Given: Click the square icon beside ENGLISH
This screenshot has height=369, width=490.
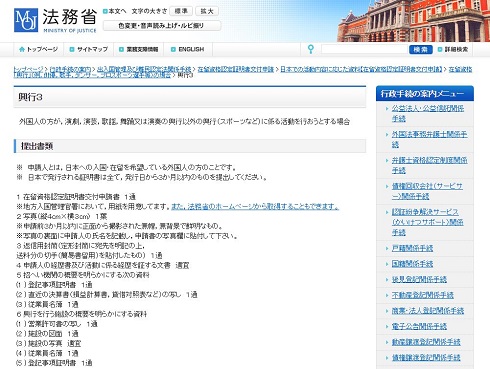Looking at the screenshot, I should [x=173, y=49].
